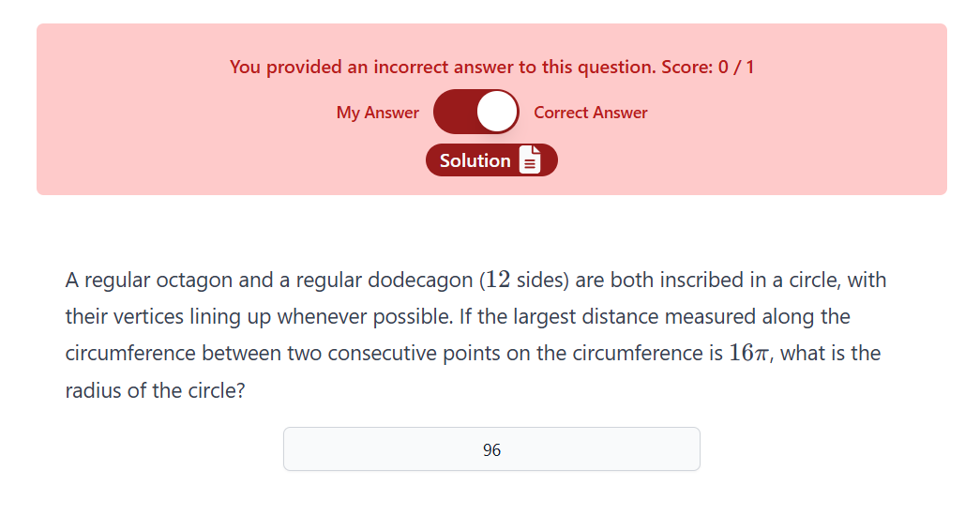The width and height of the screenshot is (980, 516).
Task: Click the "radius of the circle?" text
Action: [x=155, y=389]
